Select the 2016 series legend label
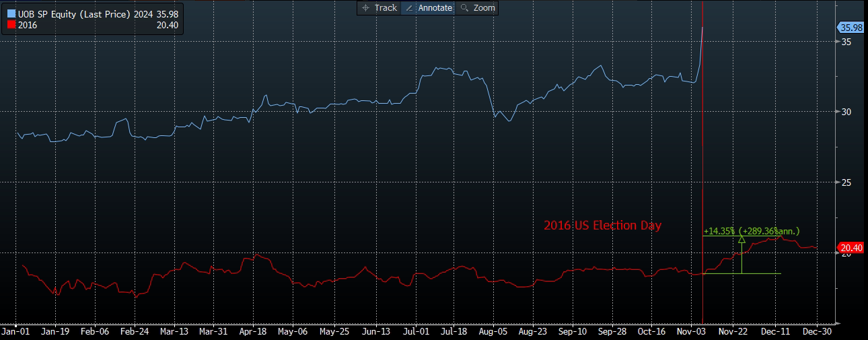This screenshot has width=868, height=340. coord(28,25)
